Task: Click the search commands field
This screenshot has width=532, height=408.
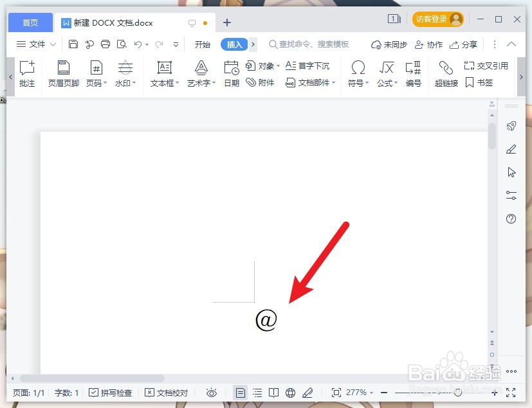Action: [309, 44]
